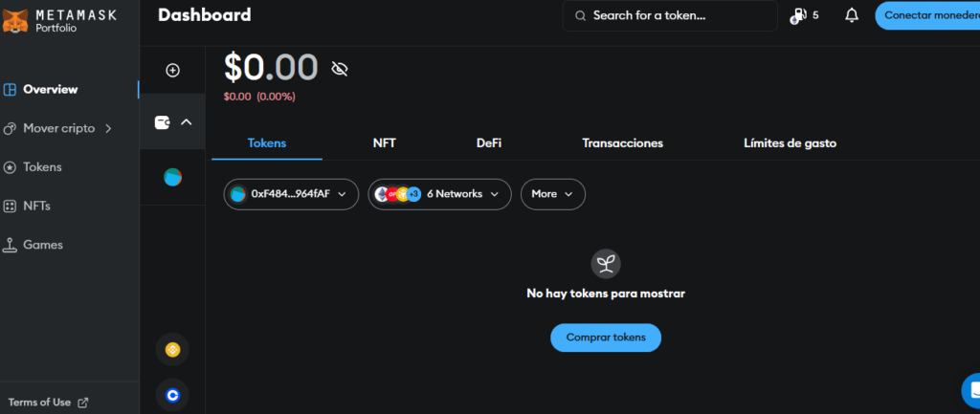Viewport: 980px width, 414px height.
Task: Expand the 6 Networks filter dropdown
Action: [439, 194]
